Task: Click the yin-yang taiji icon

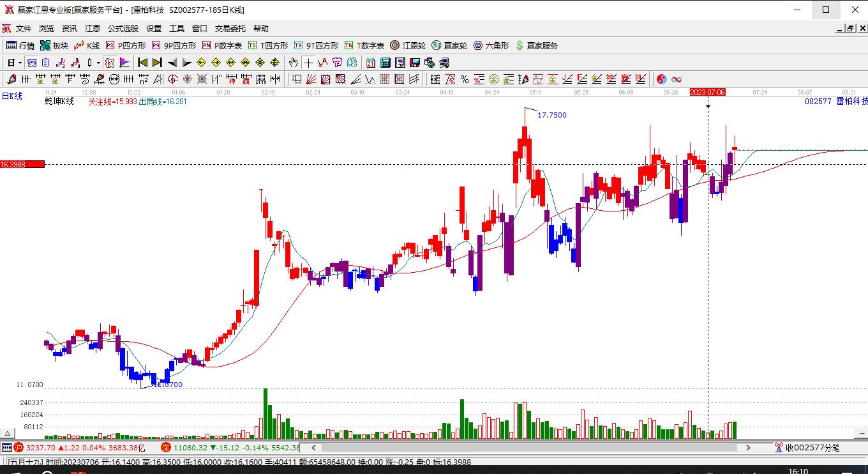Action: click(x=662, y=79)
